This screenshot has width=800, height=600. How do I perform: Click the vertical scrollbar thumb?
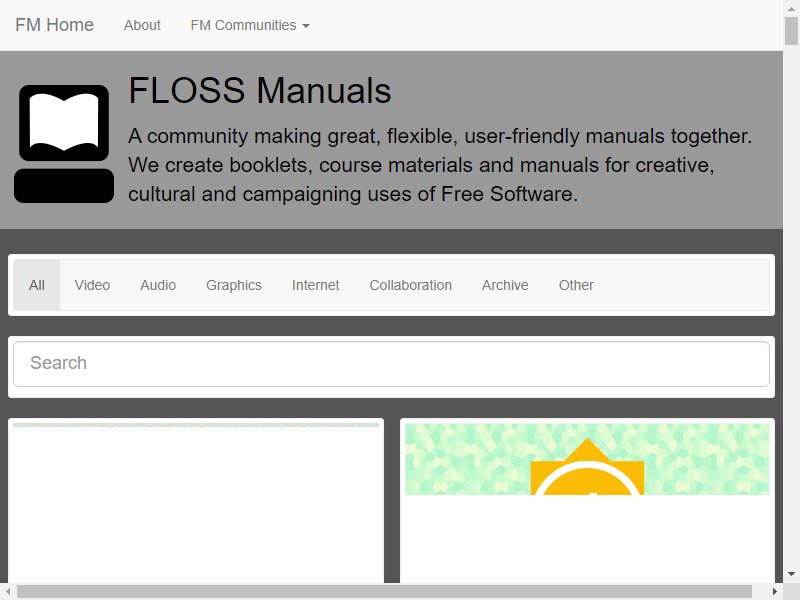coord(791,31)
